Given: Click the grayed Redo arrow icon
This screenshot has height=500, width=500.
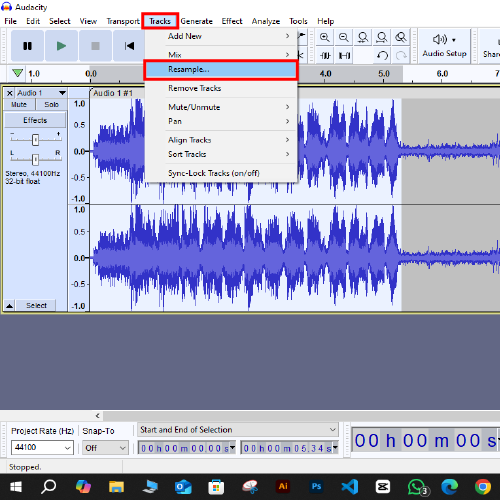Looking at the screenshot, I should [401, 55].
